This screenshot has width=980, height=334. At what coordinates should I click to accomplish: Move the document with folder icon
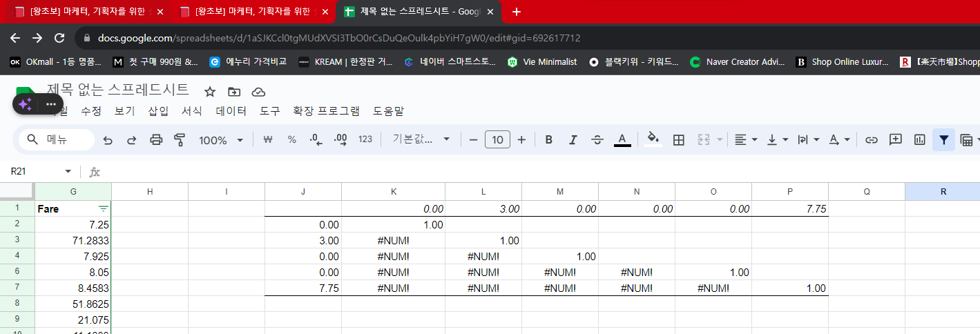[234, 92]
